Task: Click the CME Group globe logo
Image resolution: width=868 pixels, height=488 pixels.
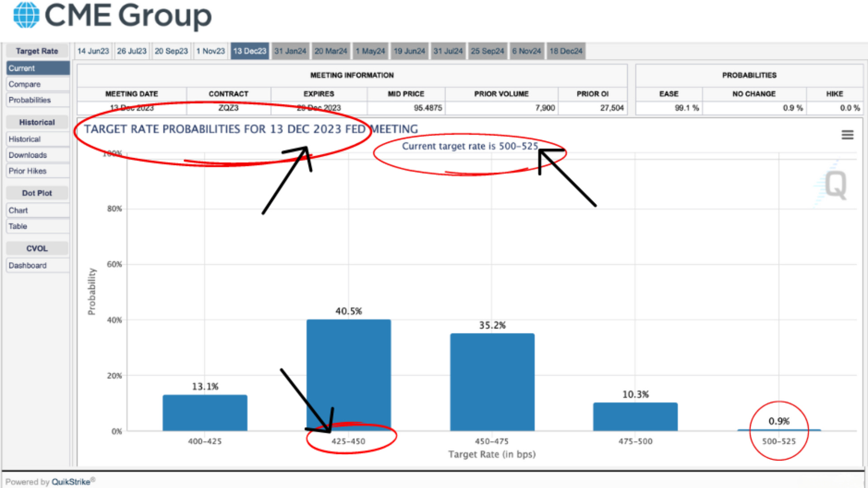Action: 26,15
